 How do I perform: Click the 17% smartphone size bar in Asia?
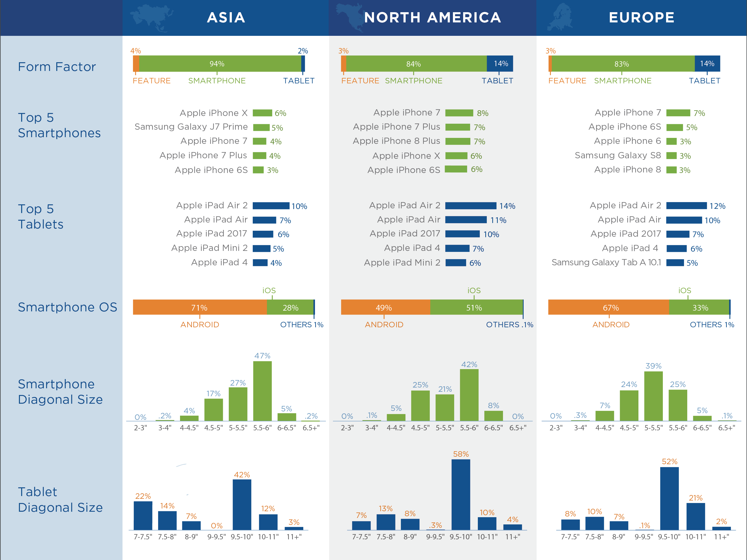(x=214, y=409)
